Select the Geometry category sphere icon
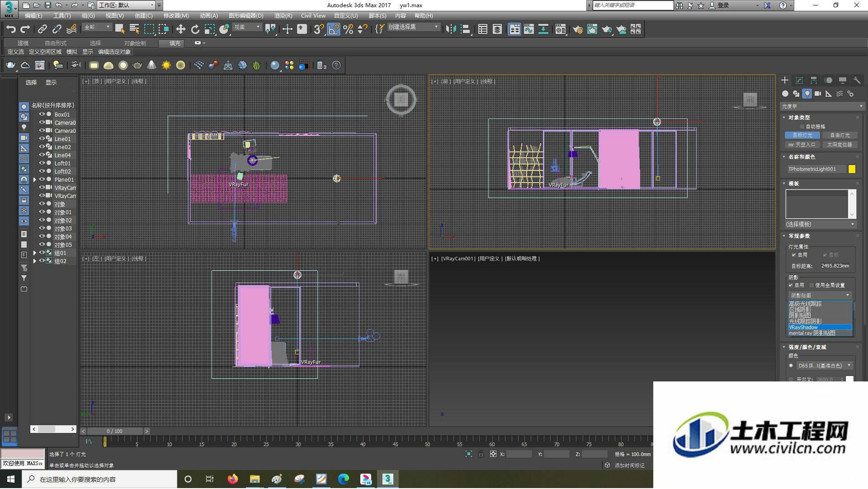 point(785,94)
